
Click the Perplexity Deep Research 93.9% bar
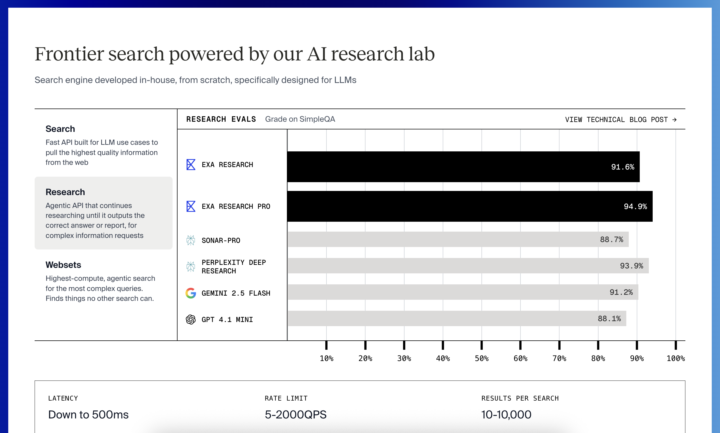[x=468, y=265]
